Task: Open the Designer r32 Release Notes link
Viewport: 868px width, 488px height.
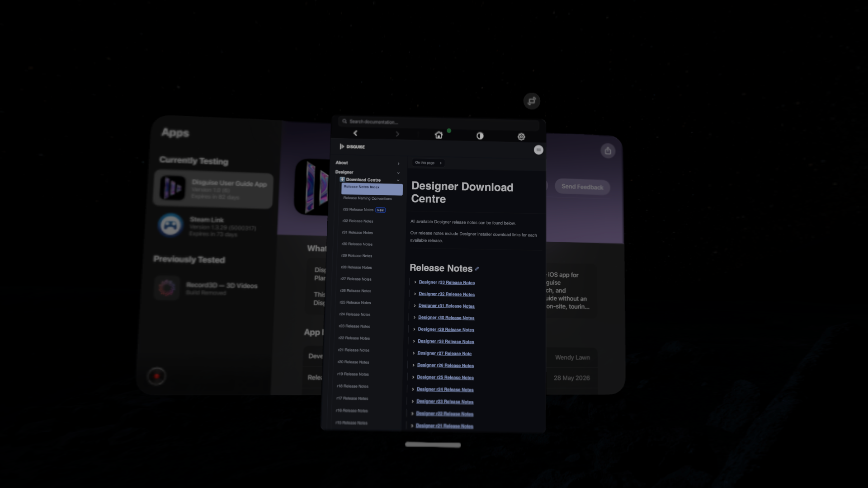Action: click(447, 294)
